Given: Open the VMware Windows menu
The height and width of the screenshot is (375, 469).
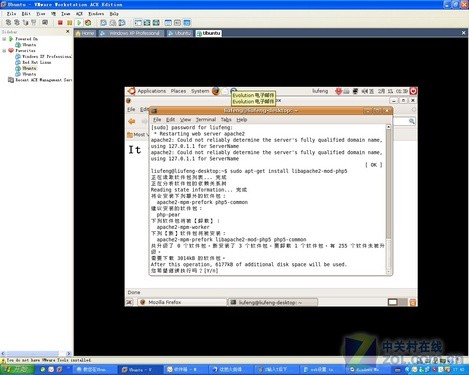Looking at the screenshot, I should [x=96, y=14].
